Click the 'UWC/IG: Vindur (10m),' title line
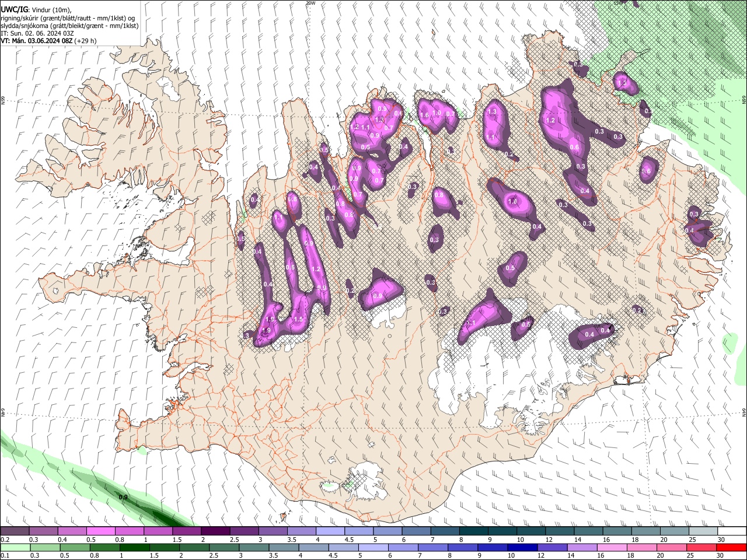 36,10
